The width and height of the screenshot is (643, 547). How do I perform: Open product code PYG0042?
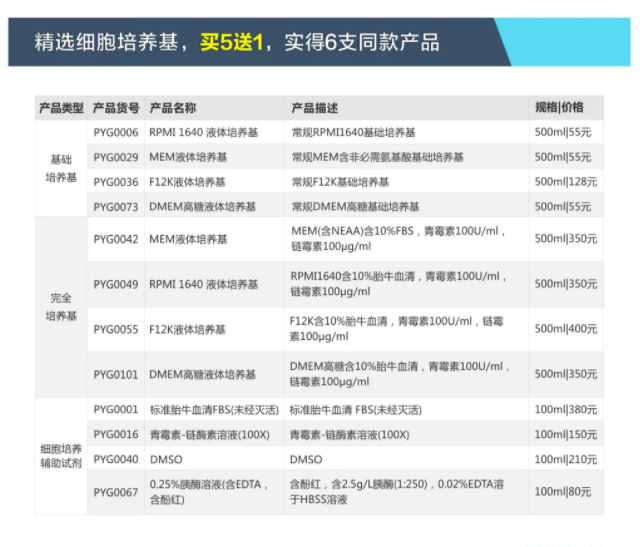pyautogui.click(x=116, y=239)
